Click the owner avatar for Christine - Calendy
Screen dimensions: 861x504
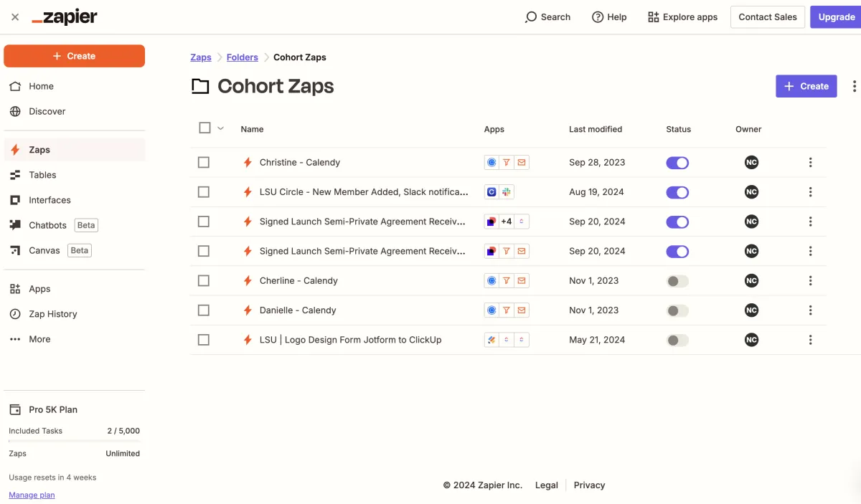coord(751,163)
